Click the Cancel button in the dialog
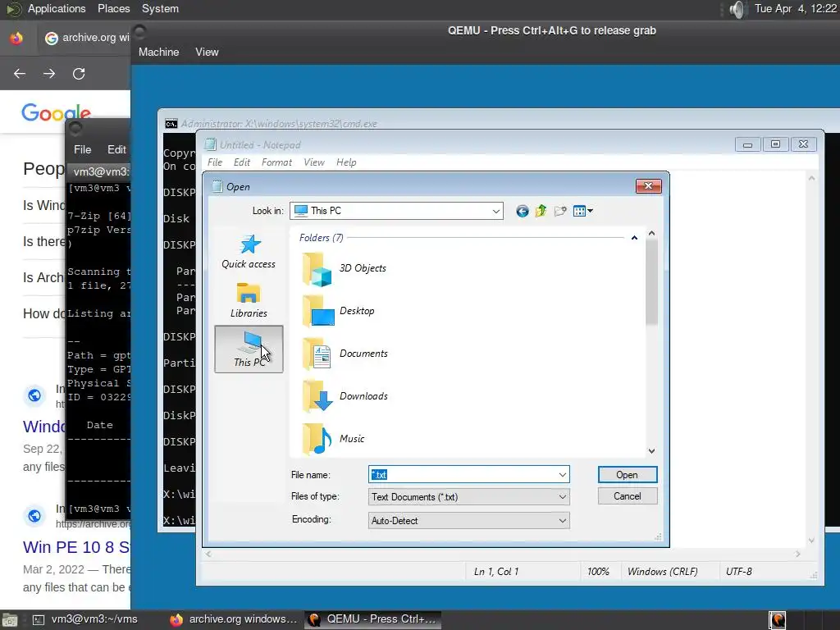 pyautogui.click(x=628, y=496)
